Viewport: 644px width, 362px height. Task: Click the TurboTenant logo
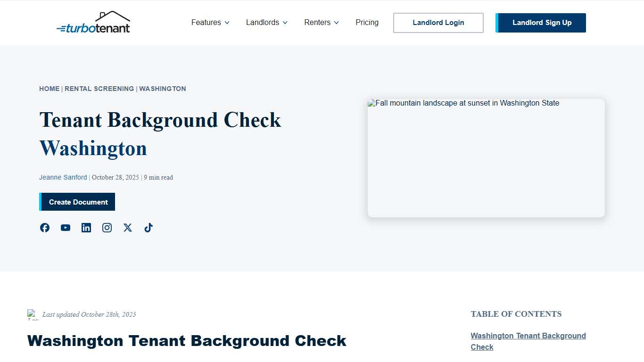coord(94,23)
